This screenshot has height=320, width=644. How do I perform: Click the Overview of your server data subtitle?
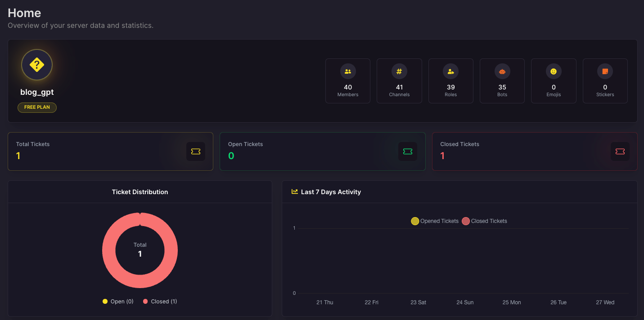pos(81,26)
